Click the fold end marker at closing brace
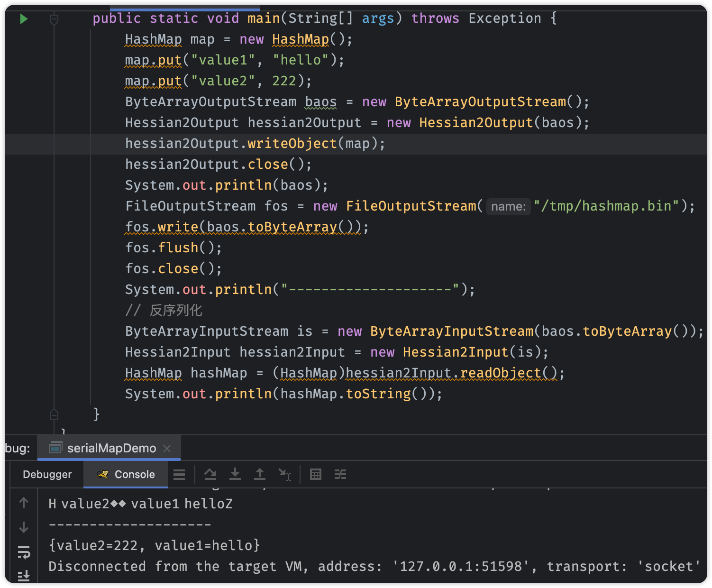 (x=54, y=414)
